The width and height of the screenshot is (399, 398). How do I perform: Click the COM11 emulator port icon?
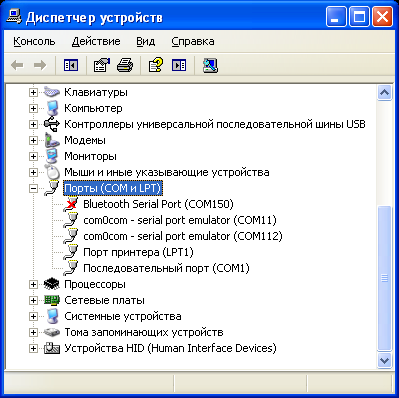[71, 220]
